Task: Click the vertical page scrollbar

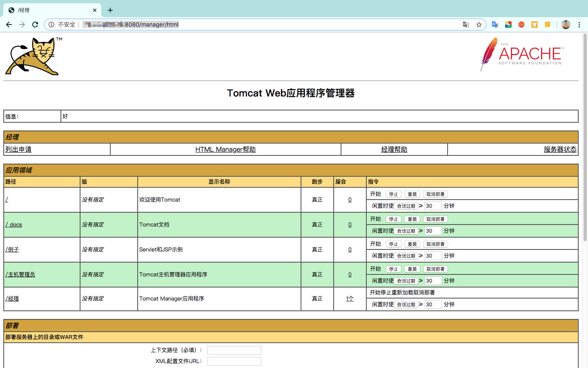Action: point(585,137)
